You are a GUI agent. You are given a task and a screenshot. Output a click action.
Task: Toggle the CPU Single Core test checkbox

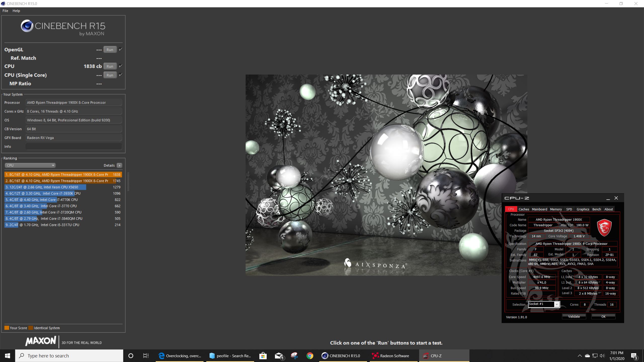click(120, 75)
